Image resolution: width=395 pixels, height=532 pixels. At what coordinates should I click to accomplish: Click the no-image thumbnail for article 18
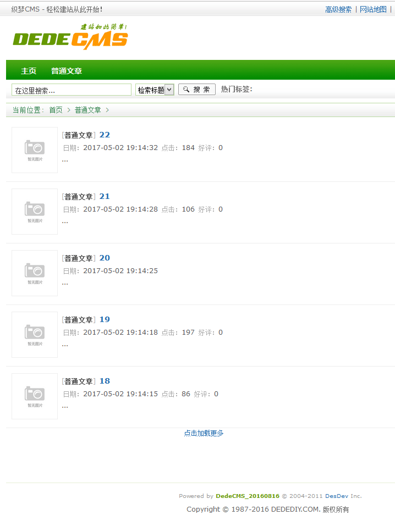tap(35, 396)
